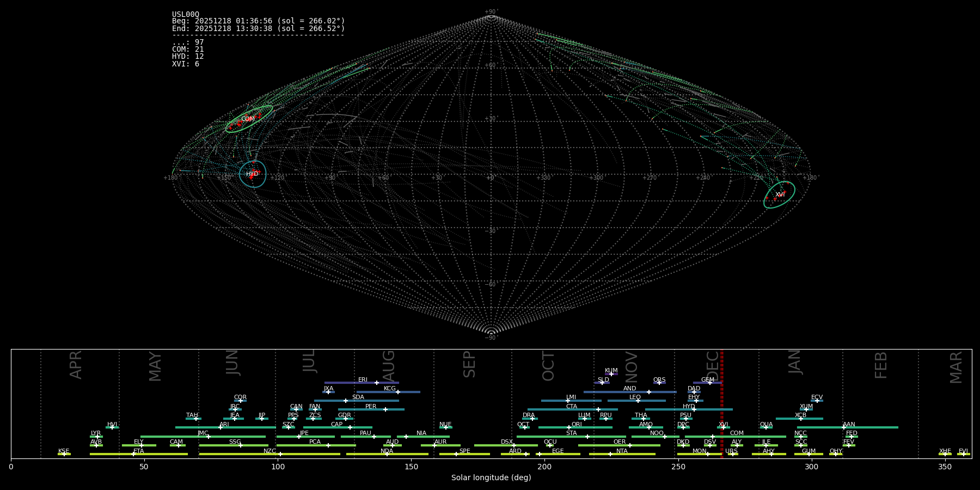Click the 200 tick label on axis
This screenshot has height=490, width=980.
[x=544, y=467]
